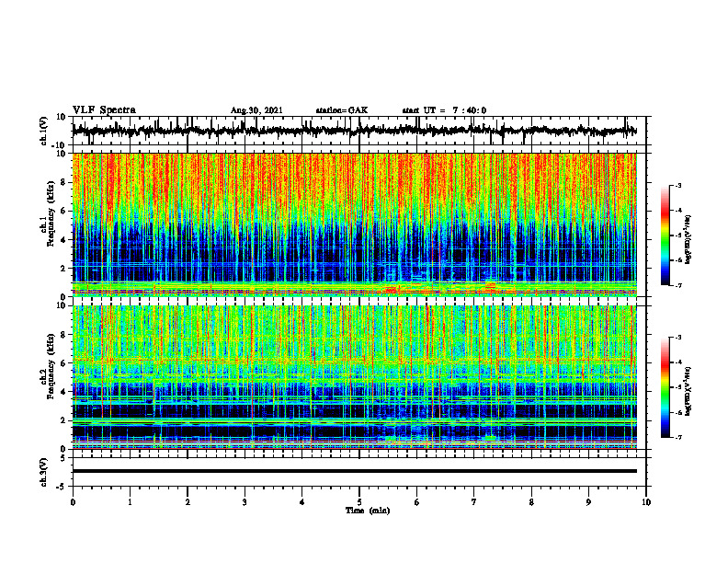Click time axis tick label "3"
Viewport: 728px width, 563px height.
pyautogui.click(x=245, y=502)
